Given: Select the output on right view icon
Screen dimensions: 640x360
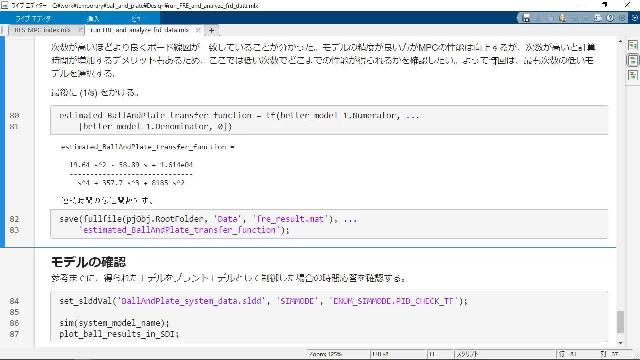Looking at the screenshot, I should tap(633, 45).
